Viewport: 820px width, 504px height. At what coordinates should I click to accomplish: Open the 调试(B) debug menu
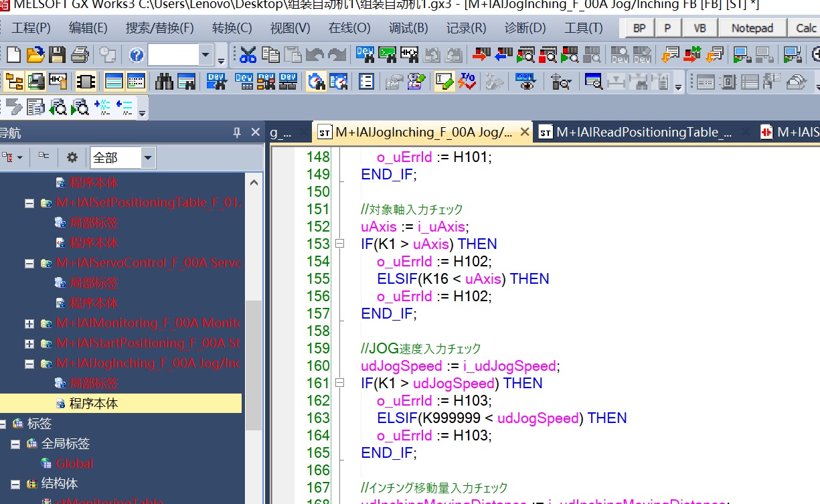408,28
